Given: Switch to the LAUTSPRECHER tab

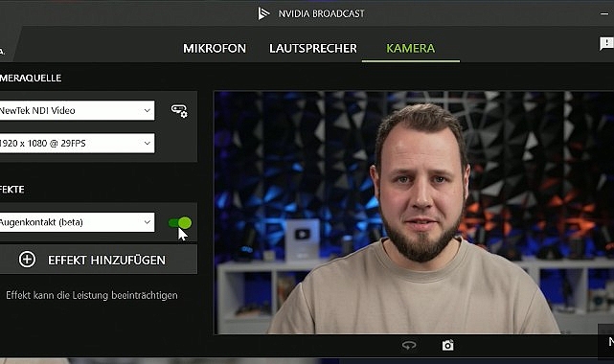Looking at the screenshot, I should [x=313, y=48].
